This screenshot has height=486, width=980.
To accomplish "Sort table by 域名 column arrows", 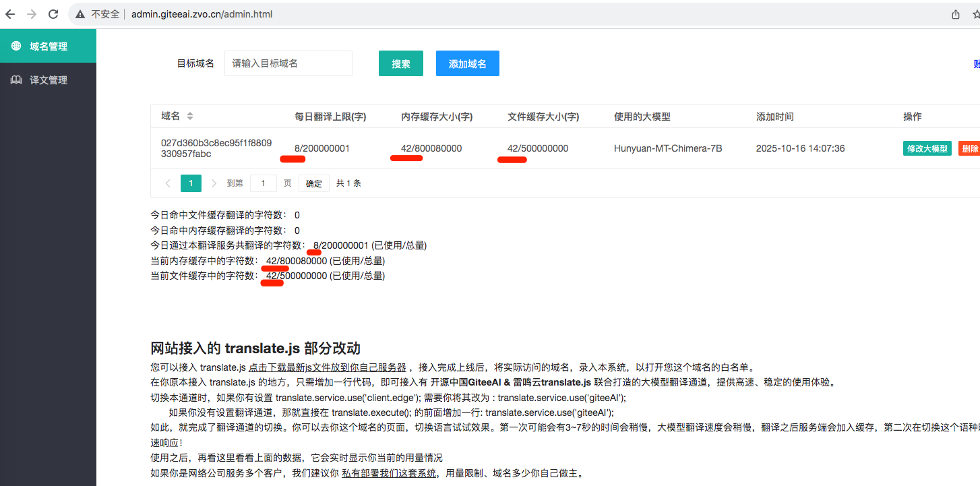I will 190,116.
